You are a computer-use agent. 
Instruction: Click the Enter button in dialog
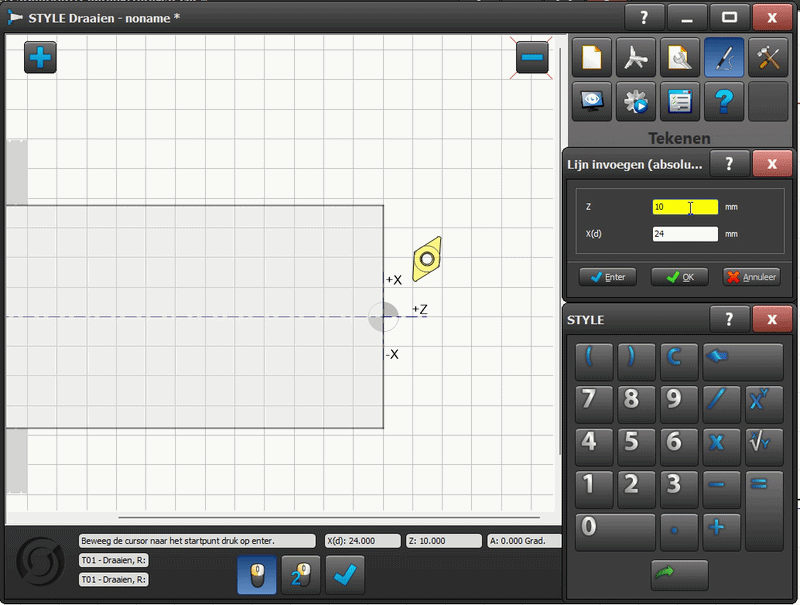[x=608, y=277]
